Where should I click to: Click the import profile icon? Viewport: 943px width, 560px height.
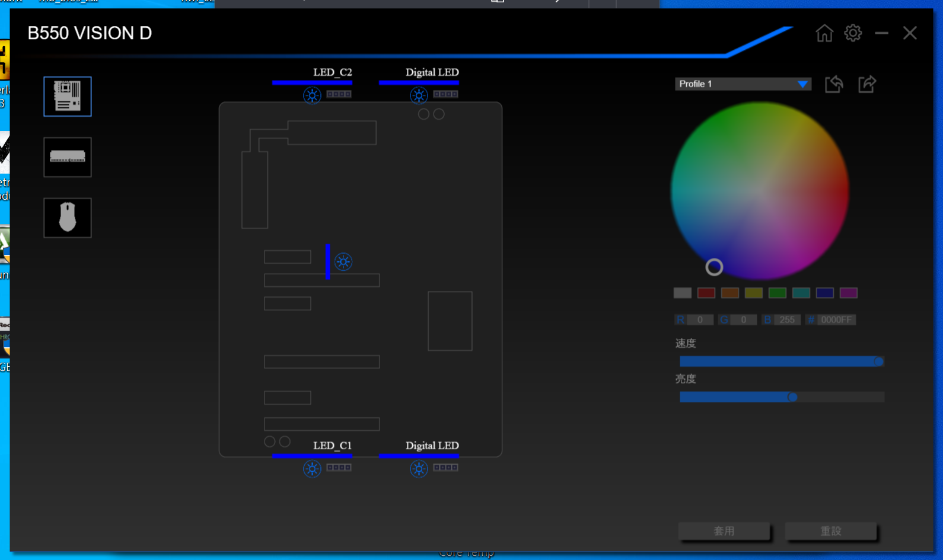point(834,84)
